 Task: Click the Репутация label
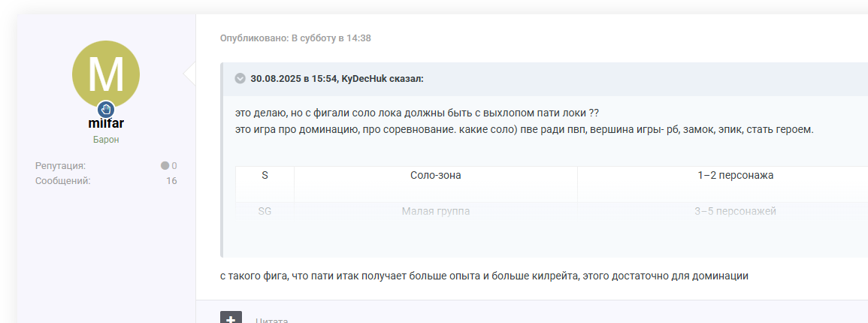pos(60,165)
